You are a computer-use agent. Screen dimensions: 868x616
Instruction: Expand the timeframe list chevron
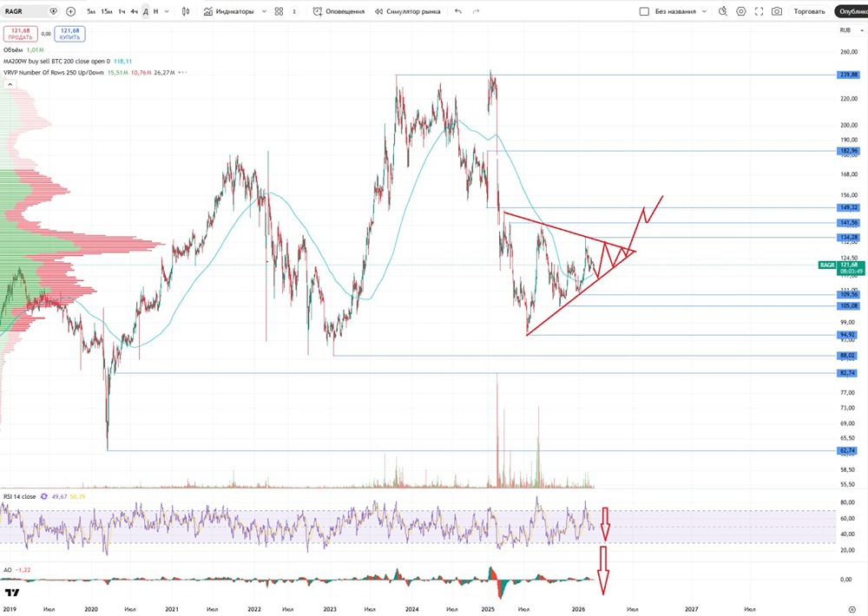coord(167,11)
